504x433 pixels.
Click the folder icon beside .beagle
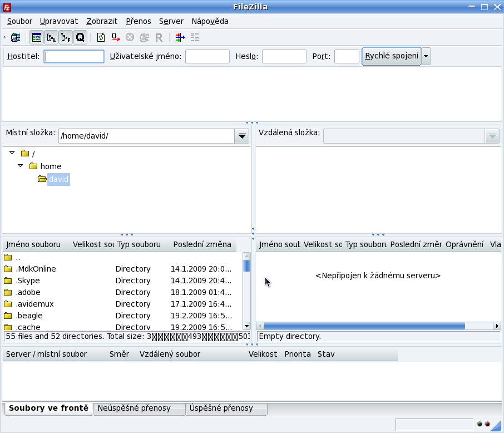point(8,316)
